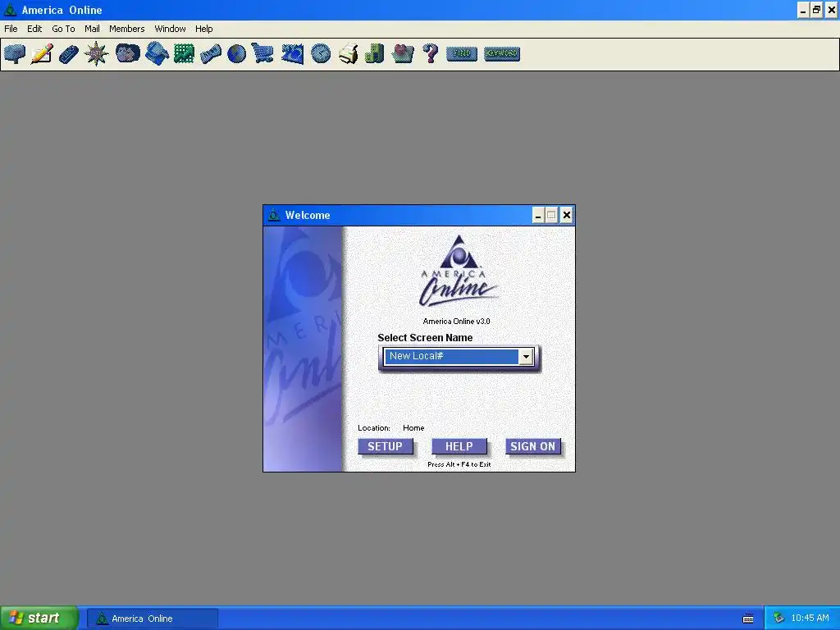Image resolution: width=840 pixels, height=630 pixels.
Task: Click the America Online v3.0 version text
Action: tap(456, 322)
